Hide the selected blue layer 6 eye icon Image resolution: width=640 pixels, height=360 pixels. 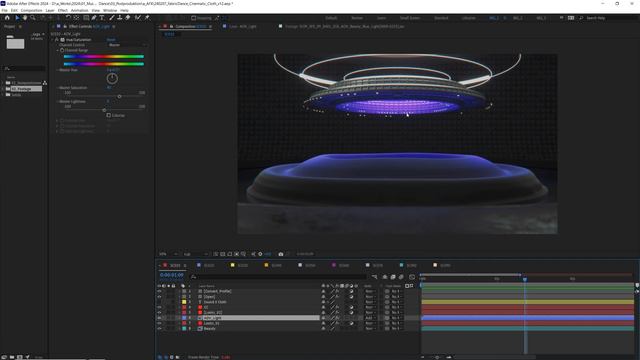click(x=159, y=318)
